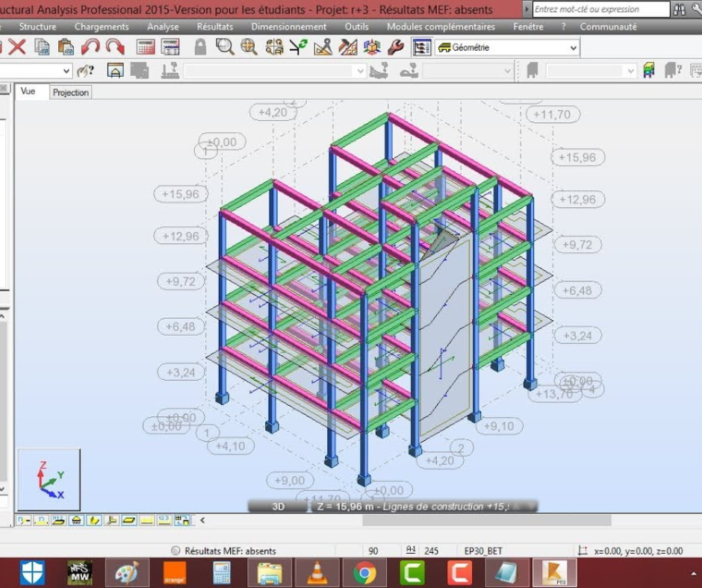The height and width of the screenshot is (588, 702).
Task: Open the Dimensionnement menu
Action: pyautogui.click(x=288, y=27)
